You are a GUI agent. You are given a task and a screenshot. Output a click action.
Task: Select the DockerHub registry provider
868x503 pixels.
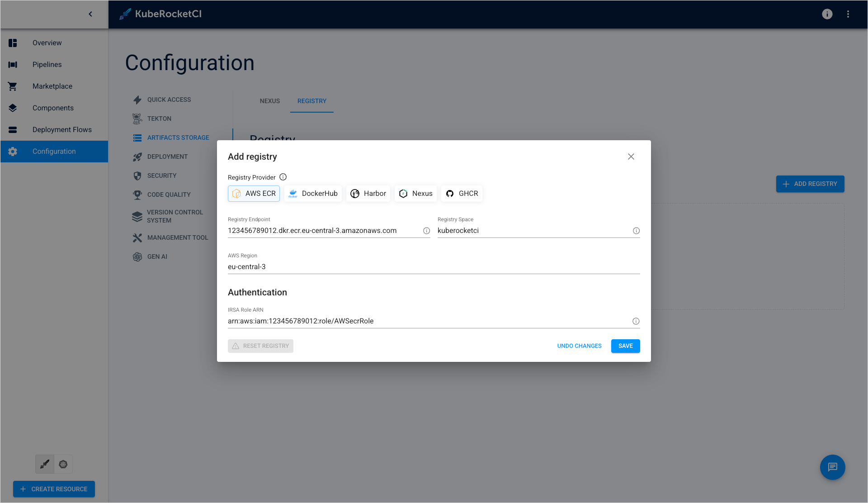[x=313, y=193]
